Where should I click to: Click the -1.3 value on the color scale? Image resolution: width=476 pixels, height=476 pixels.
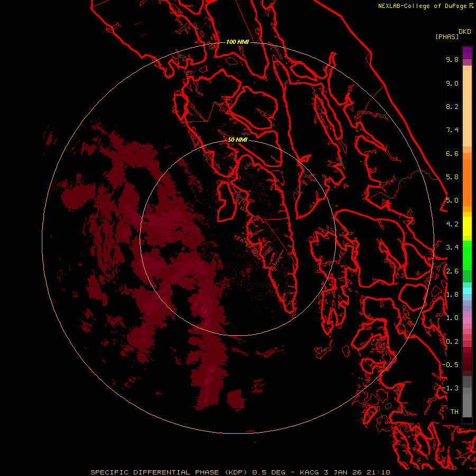pyautogui.click(x=450, y=388)
